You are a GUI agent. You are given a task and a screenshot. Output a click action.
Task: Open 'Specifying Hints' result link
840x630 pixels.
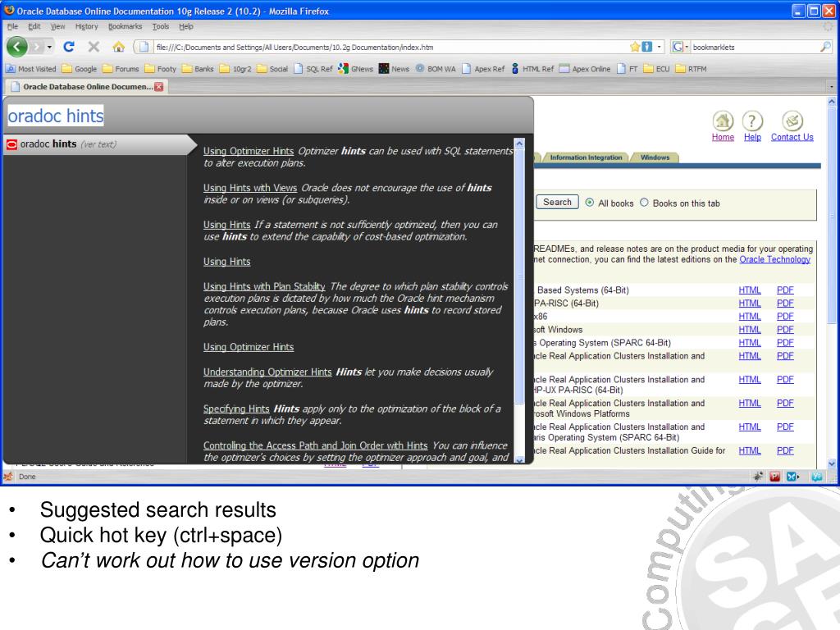click(236, 409)
